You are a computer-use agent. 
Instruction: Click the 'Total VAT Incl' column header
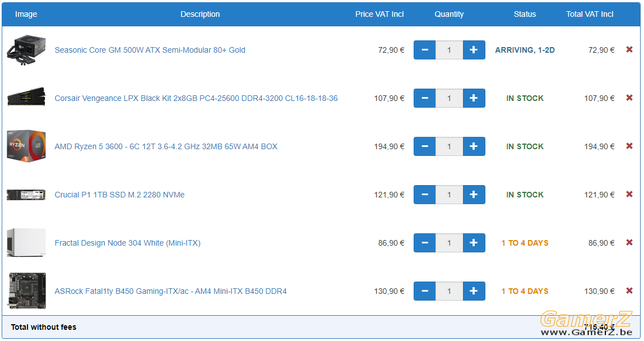(x=590, y=14)
